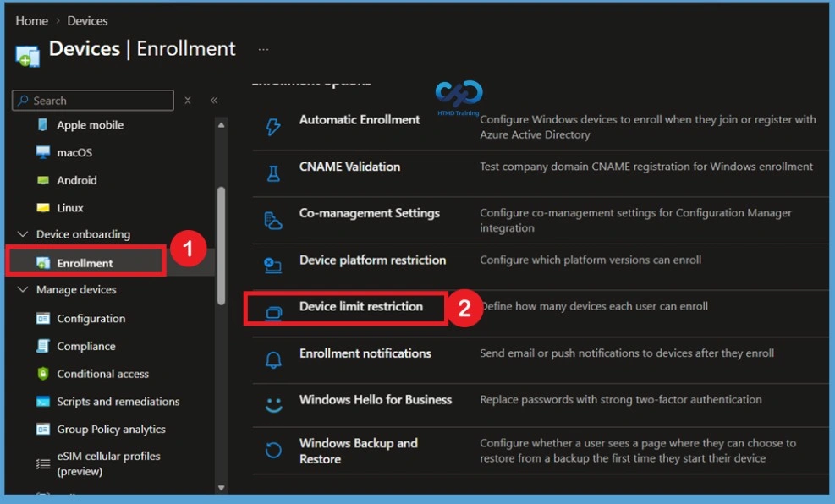
Task: Go to Devices breadcrumb
Action: (87, 21)
